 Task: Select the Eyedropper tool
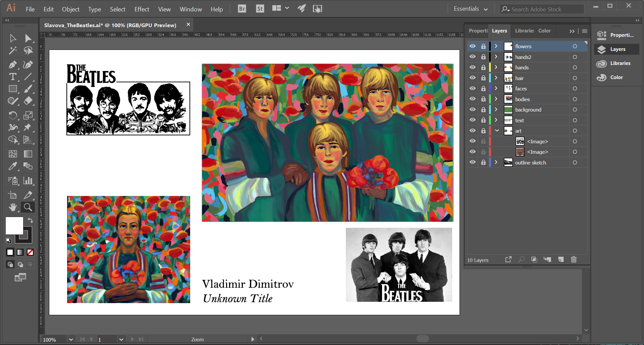tap(13, 166)
